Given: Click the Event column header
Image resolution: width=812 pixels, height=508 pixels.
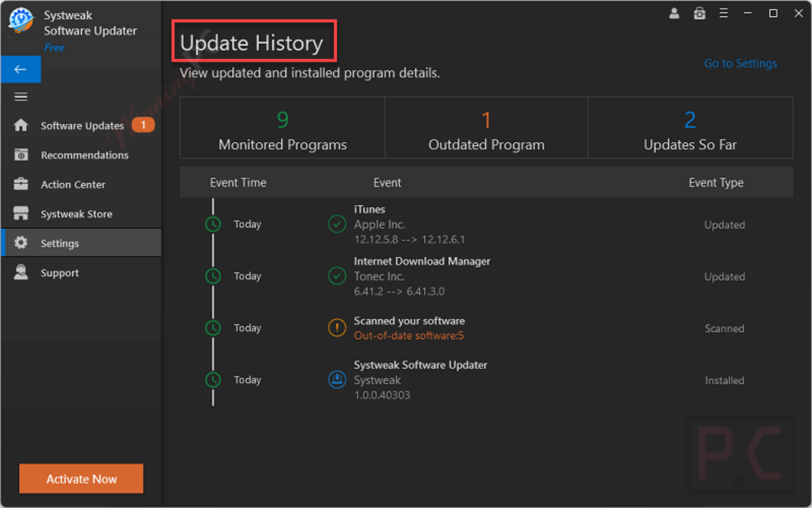Looking at the screenshot, I should tap(387, 183).
